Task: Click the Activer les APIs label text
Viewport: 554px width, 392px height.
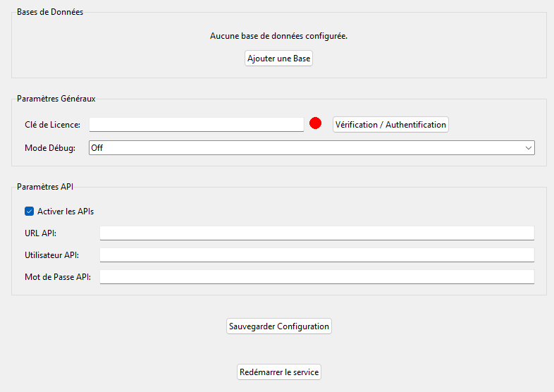Action: point(66,212)
